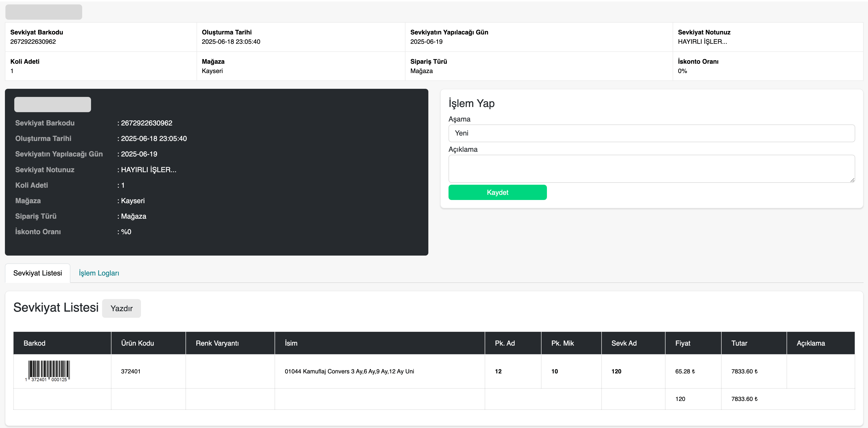868x428 pixels.
Task: Click the gray placeholder button at top
Action: pos(44,12)
